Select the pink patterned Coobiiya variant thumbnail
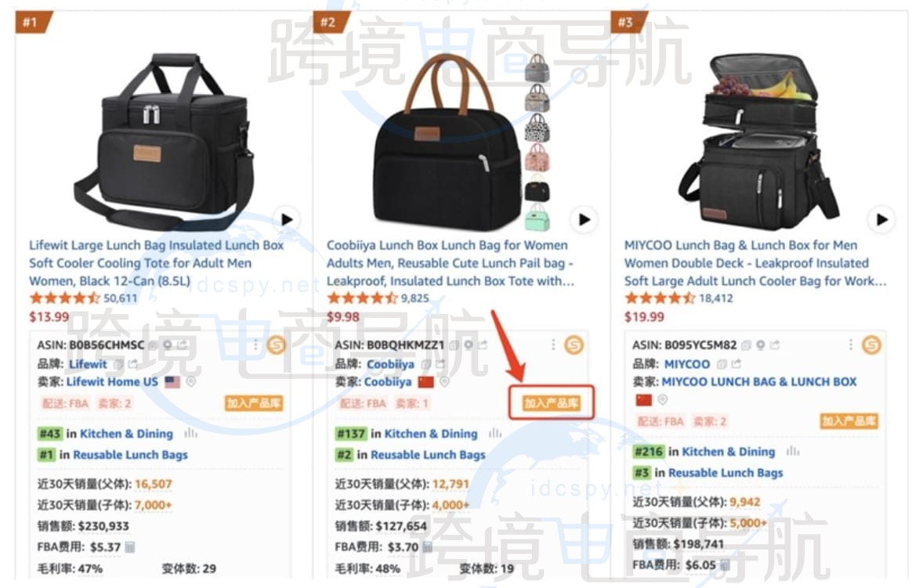The image size is (912, 588). coord(537,157)
